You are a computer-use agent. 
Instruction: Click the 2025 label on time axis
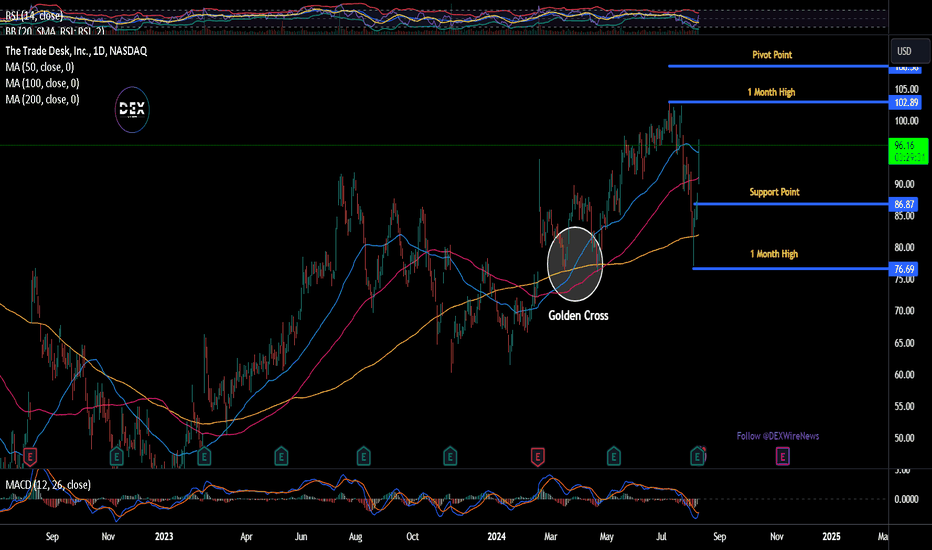pyautogui.click(x=831, y=536)
